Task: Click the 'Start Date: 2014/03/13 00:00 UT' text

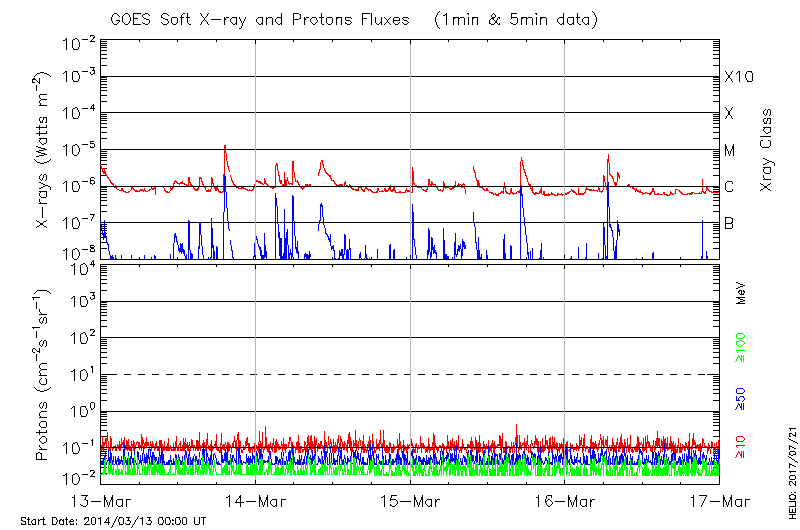Action: click(x=113, y=522)
